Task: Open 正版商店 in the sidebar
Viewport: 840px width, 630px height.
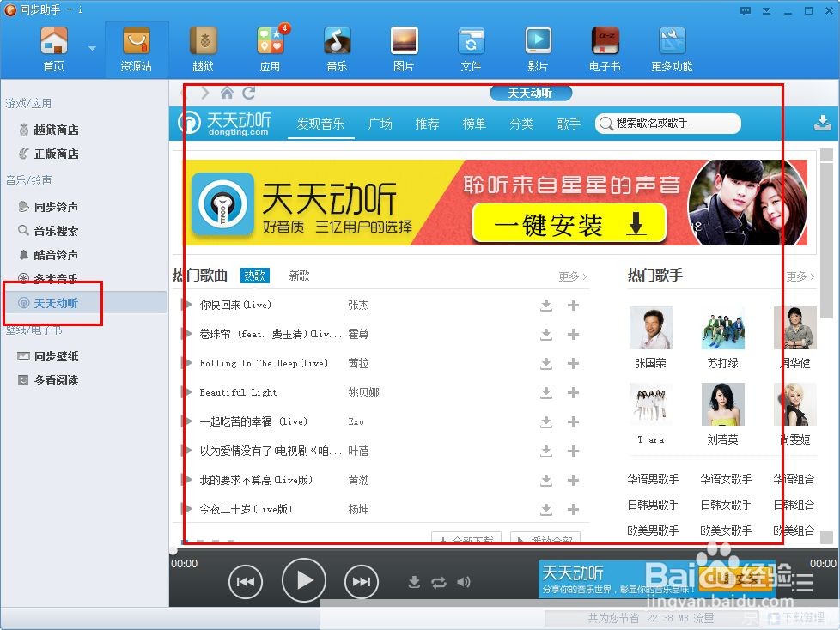Action: coord(49,154)
